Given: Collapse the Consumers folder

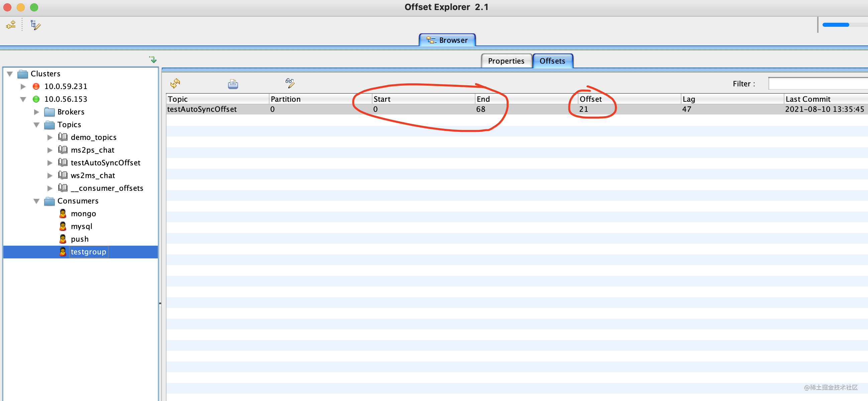Looking at the screenshot, I should (x=36, y=201).
